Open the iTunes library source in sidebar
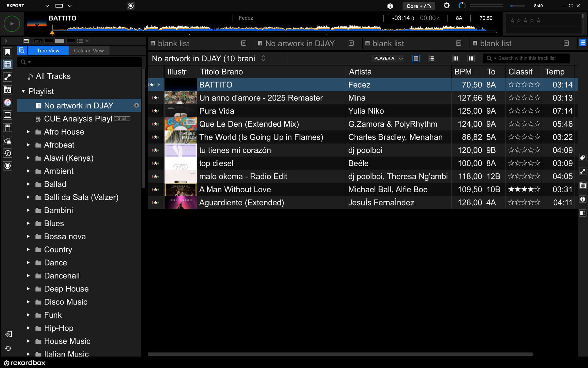 coord(8,102)
